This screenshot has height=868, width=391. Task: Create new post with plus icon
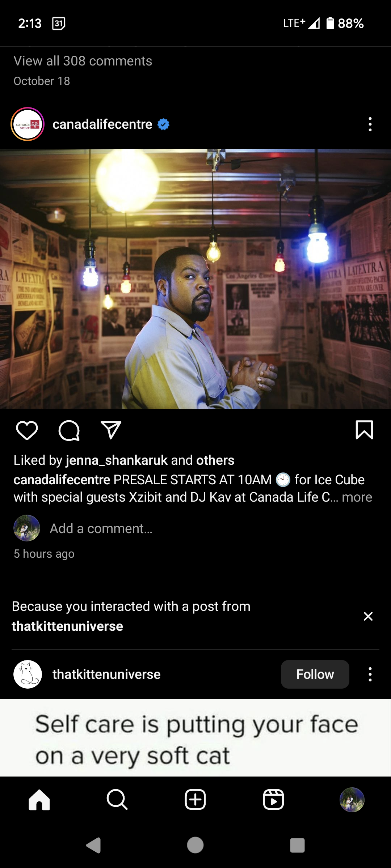(195, 800)
